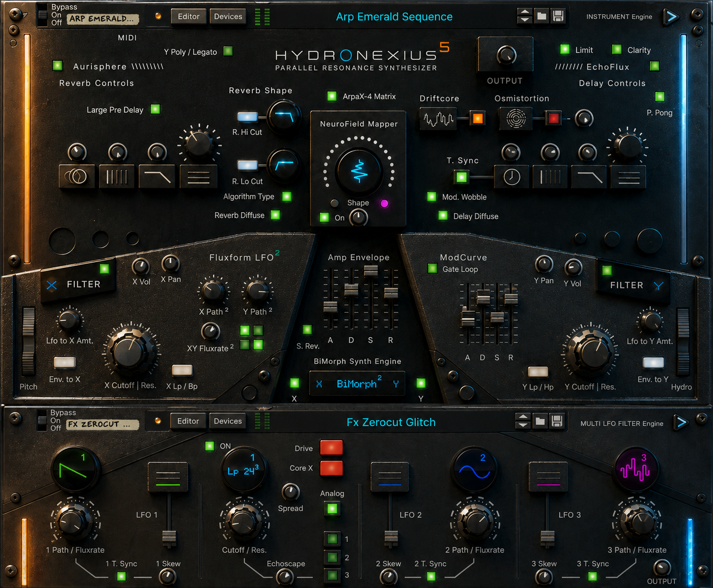
Task: Click the Pitch wheel strip
Action: click(x=28, y=341)
